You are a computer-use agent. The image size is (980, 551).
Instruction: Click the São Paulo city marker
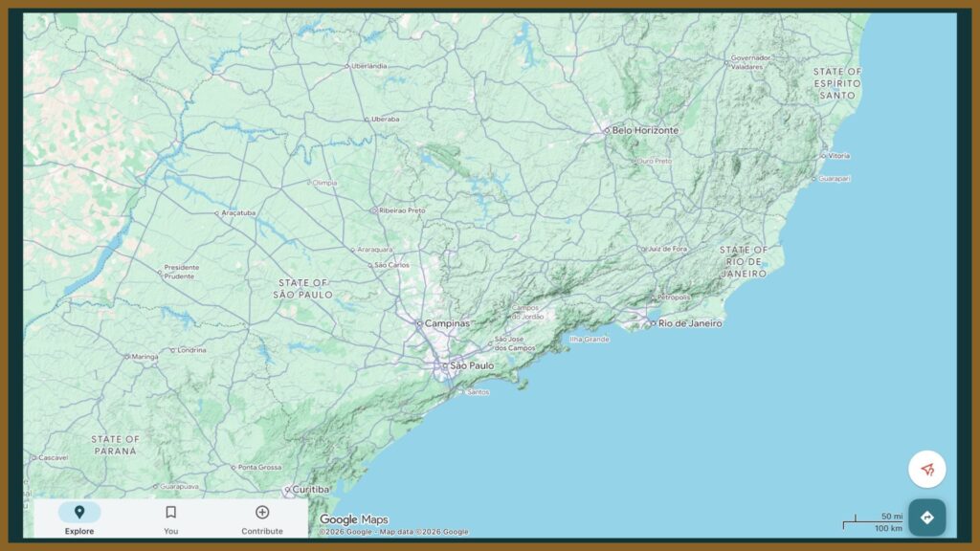445,365
